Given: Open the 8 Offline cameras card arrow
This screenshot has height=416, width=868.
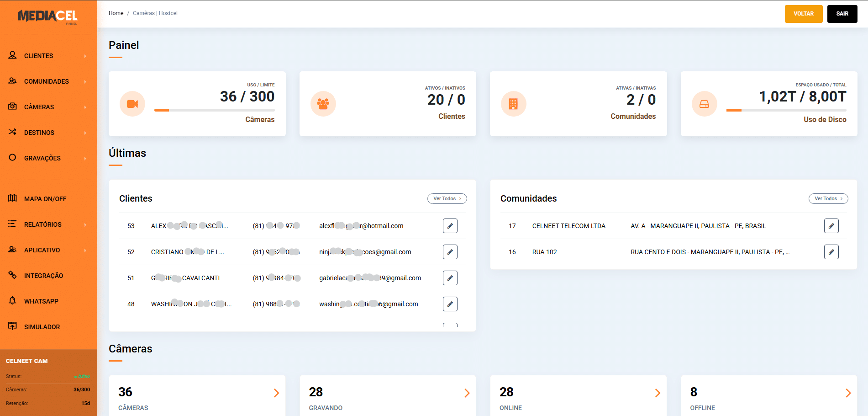Looking at the screenshot, I should coord(848,393).
